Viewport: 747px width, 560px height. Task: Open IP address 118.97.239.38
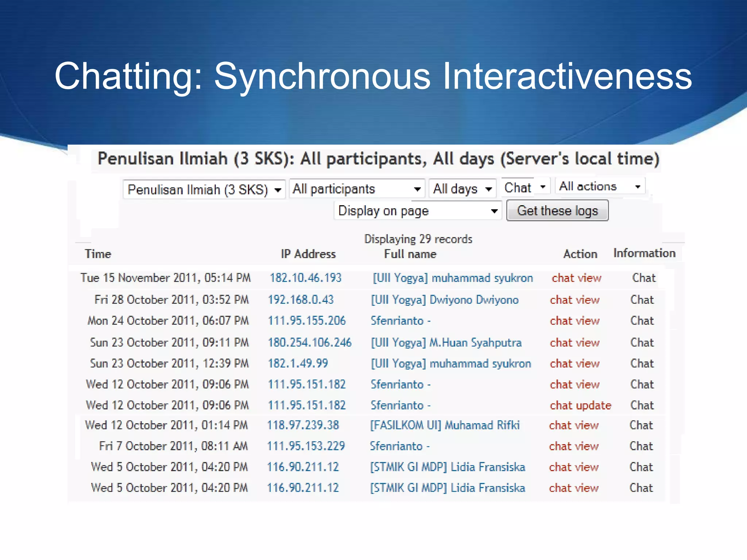click(303, 425)
